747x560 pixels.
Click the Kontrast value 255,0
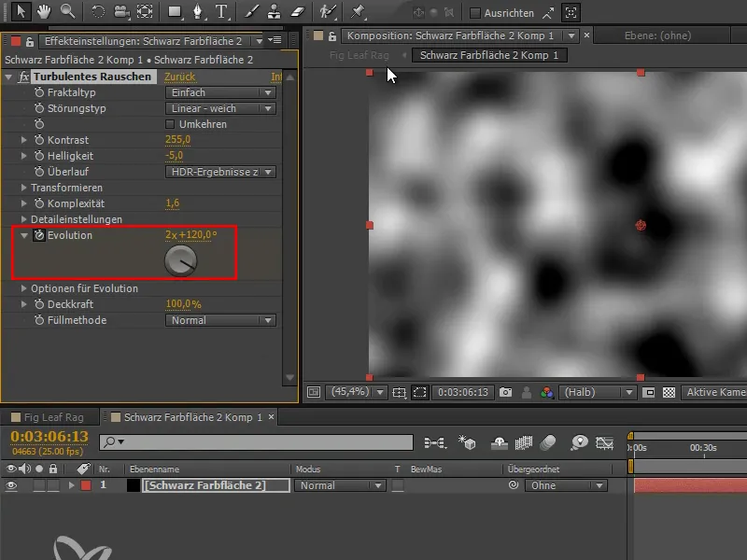coord(177,139)
